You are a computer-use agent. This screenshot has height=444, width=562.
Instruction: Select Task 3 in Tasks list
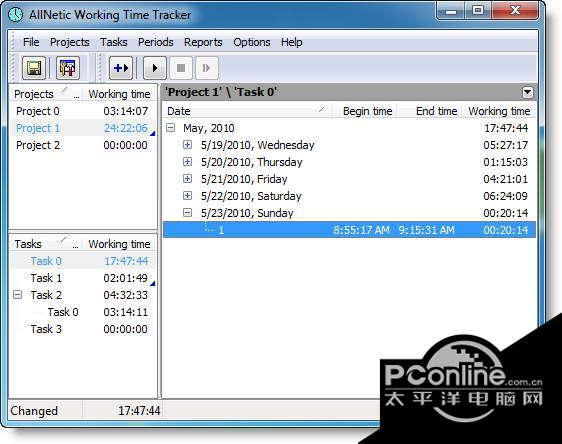(82, 329)
